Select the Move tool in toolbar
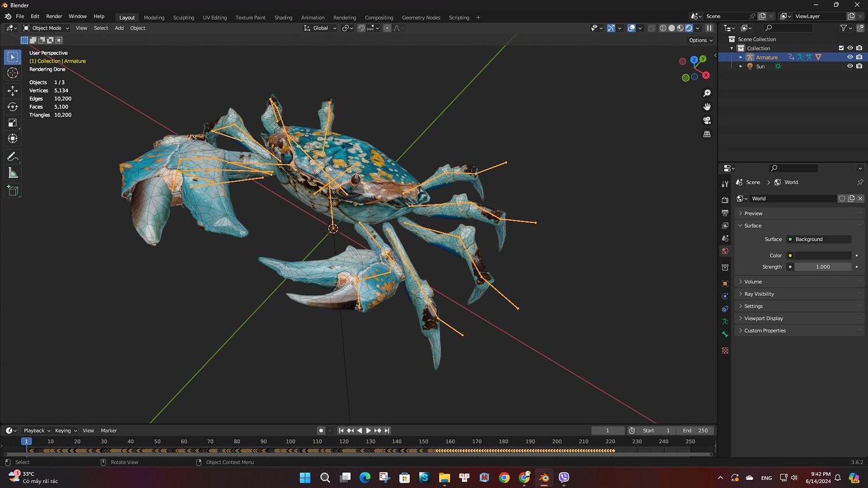 pyautogui.click(x=13, y=90)
